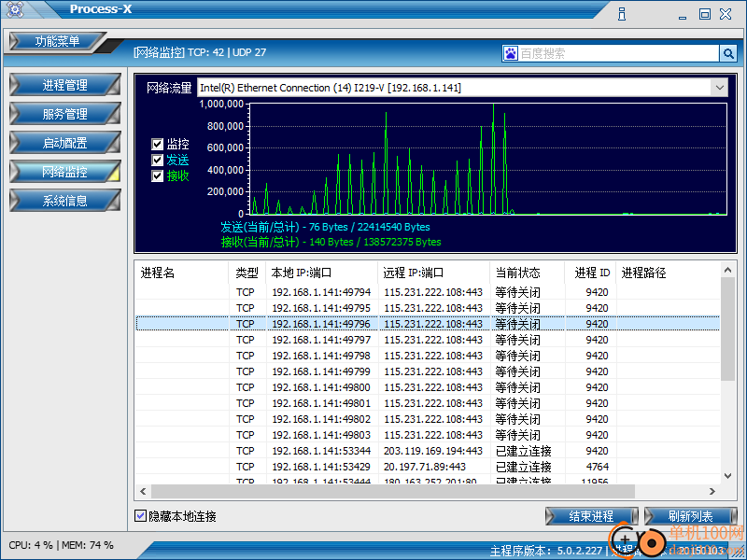Click the 结束进程 button
Image resolution: width=747 pixels, height=560 pixels.
click(591, 516)
